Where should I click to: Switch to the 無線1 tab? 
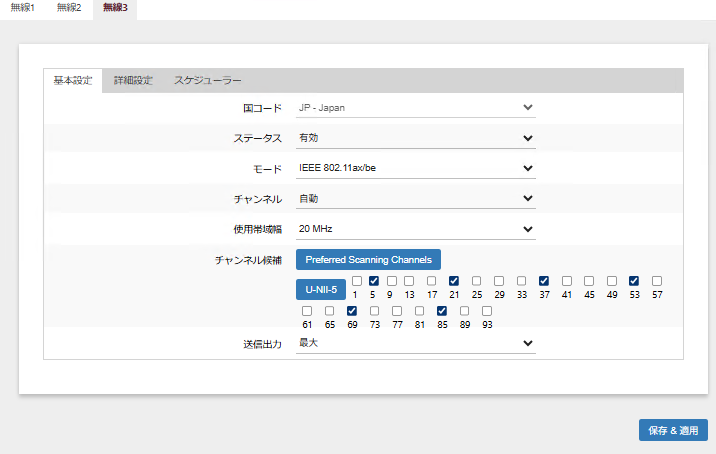coord(23,8)
